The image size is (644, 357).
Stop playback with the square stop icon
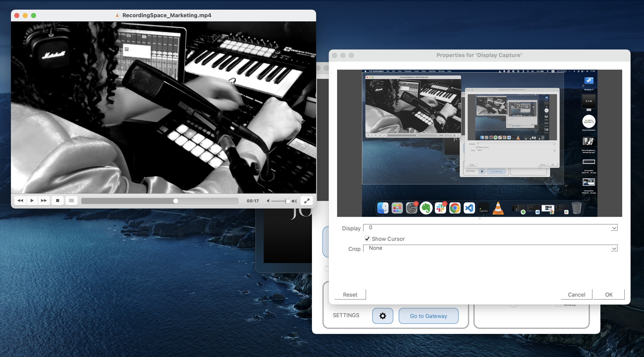(57, 201)
